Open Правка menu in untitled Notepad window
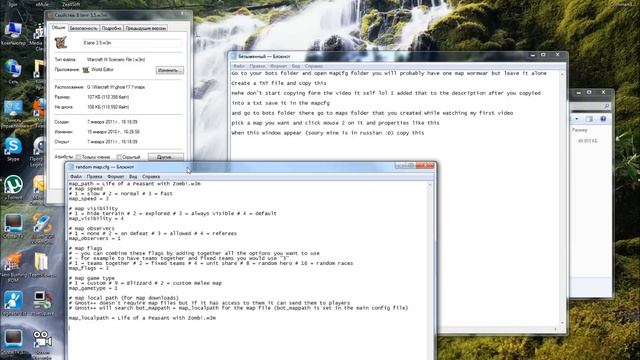Screen dimensions: 640x360 click(x=257, y=66)
